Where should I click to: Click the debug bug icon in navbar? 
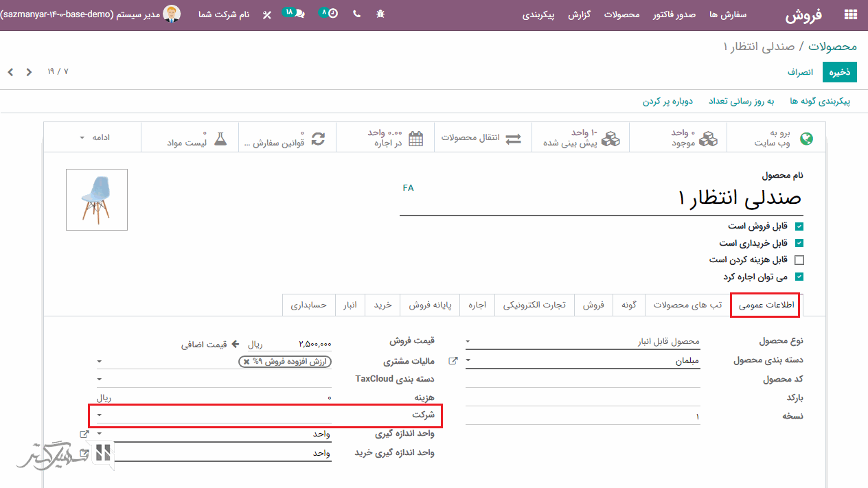click(380, 14)
